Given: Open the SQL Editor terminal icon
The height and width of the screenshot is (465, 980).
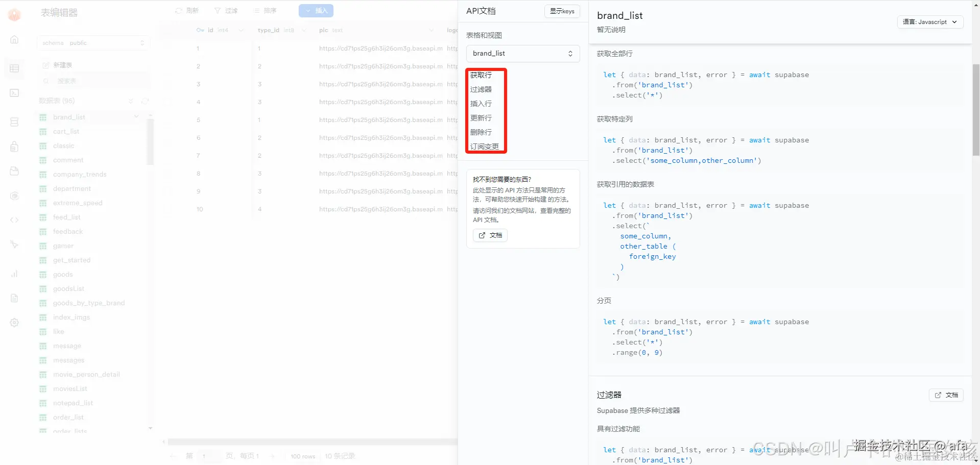Looking at the screenshot, I should [x=14, y=93].
